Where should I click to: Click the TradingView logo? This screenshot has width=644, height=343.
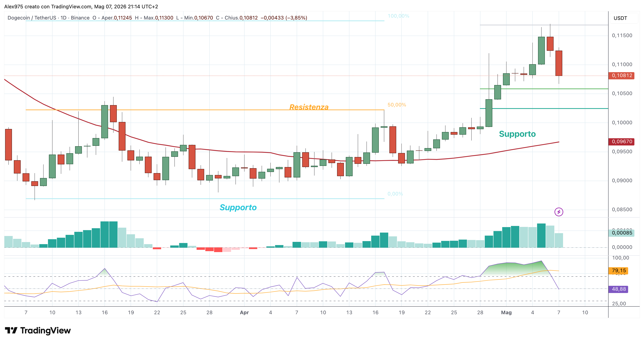[38, 330]
